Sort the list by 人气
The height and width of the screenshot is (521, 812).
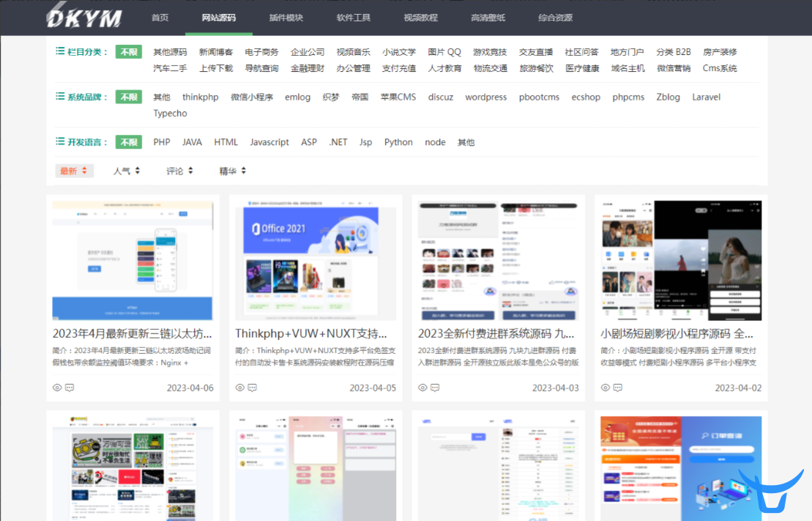pos(127,171)
